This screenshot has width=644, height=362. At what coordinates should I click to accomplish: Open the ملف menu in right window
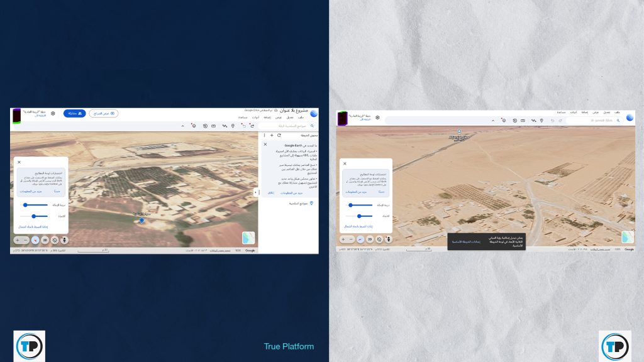pos(617,112)
